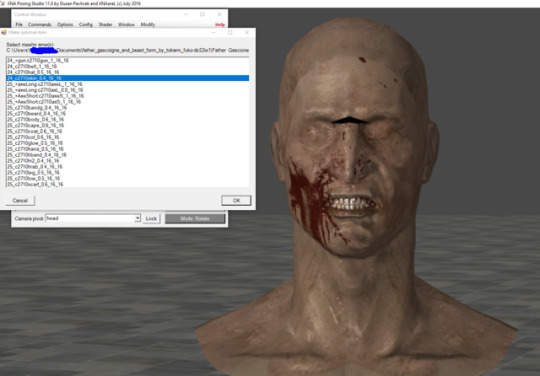Select mesh 25_c2710coat_0.6_16_16
This screenshot has height=376, width=540.
coord(127,131)
